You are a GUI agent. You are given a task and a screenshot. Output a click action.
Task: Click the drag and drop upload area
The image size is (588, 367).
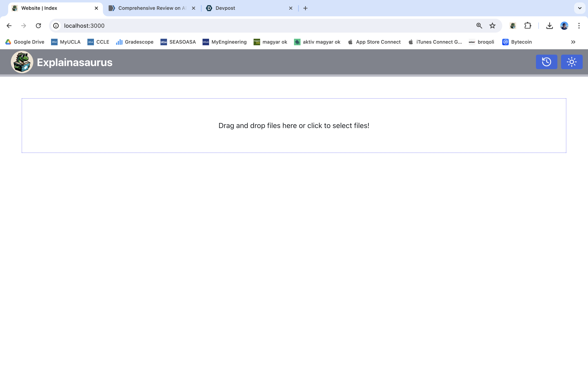click(294, 125)
